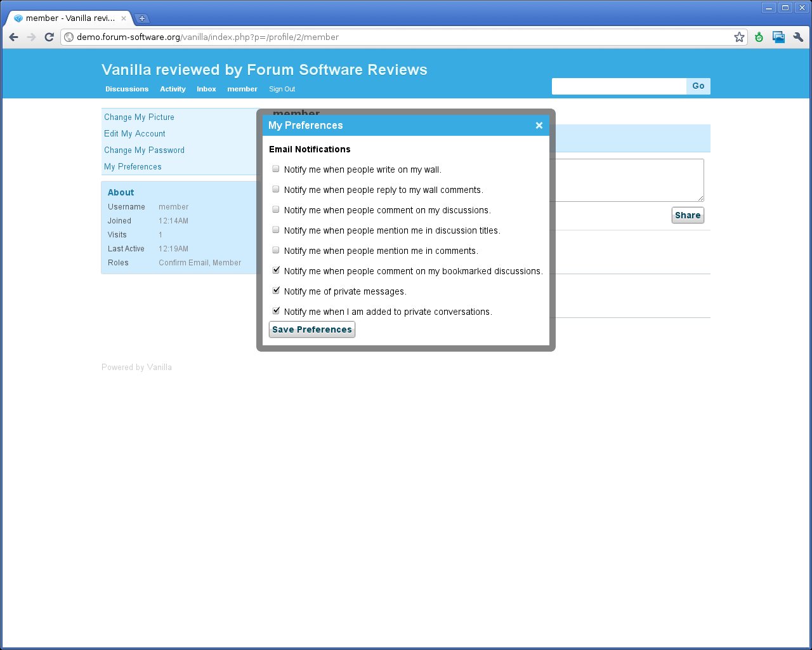Close the 'member - Vanilla' browser tab

coord(124,18)
